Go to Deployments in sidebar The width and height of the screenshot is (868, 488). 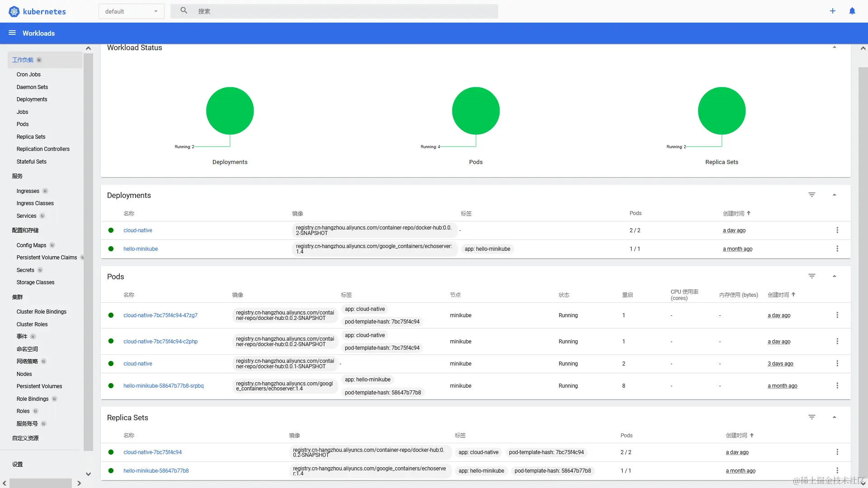coord(32,99)
